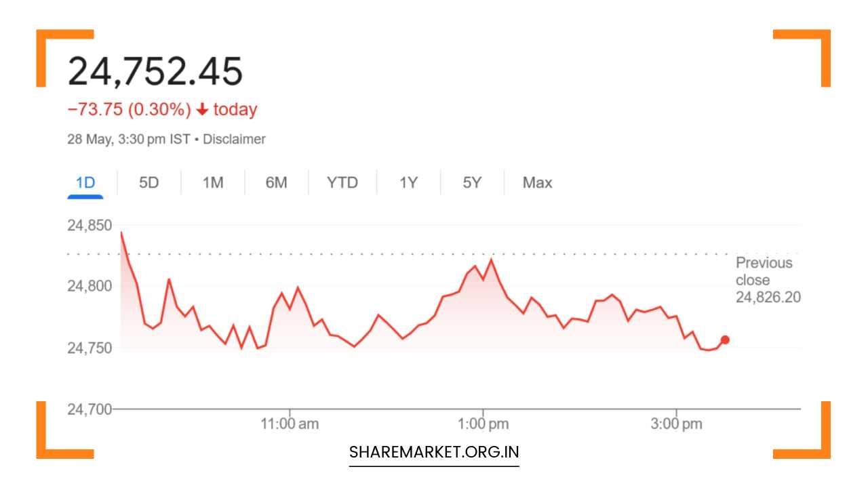The height and width of the screenshot is (488, 868).
Task: View the YTD chart period
Action: 342,182
